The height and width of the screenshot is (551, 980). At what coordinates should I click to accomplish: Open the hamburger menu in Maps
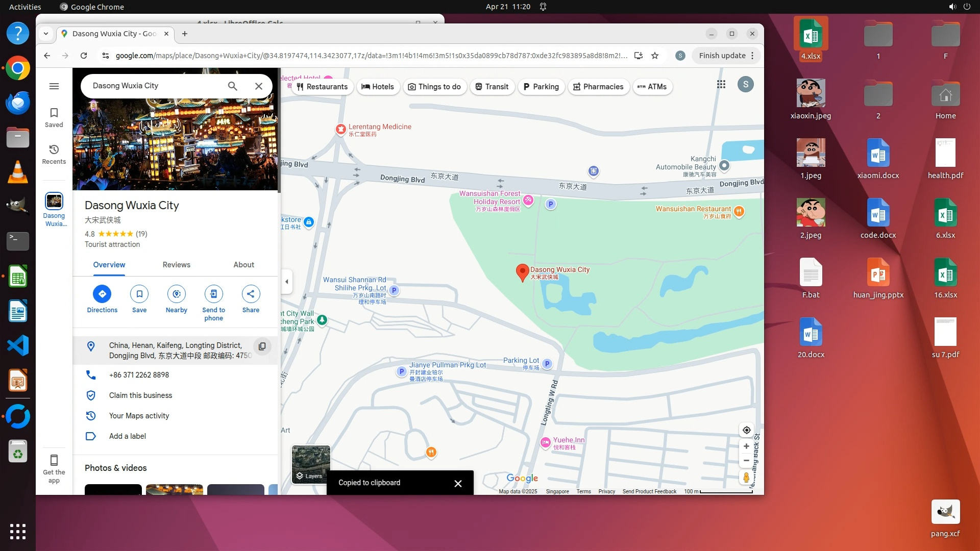pyautogui.click(x=54, y=86)
